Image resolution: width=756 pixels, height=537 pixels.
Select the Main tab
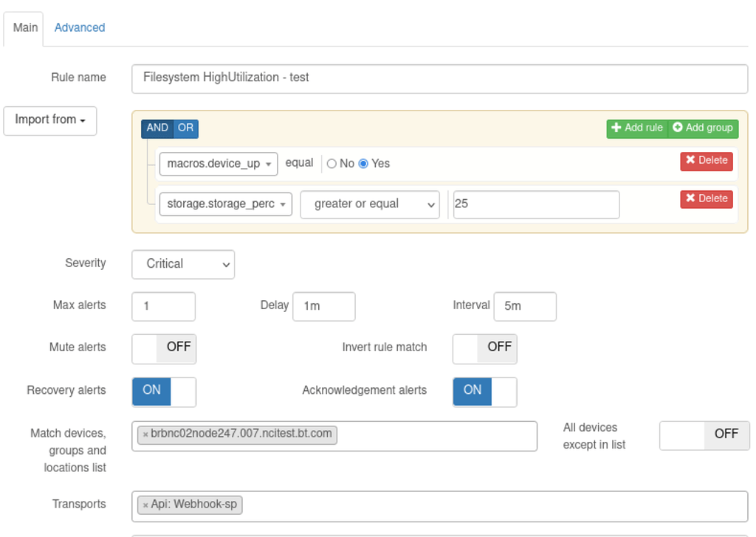[23, 27]
